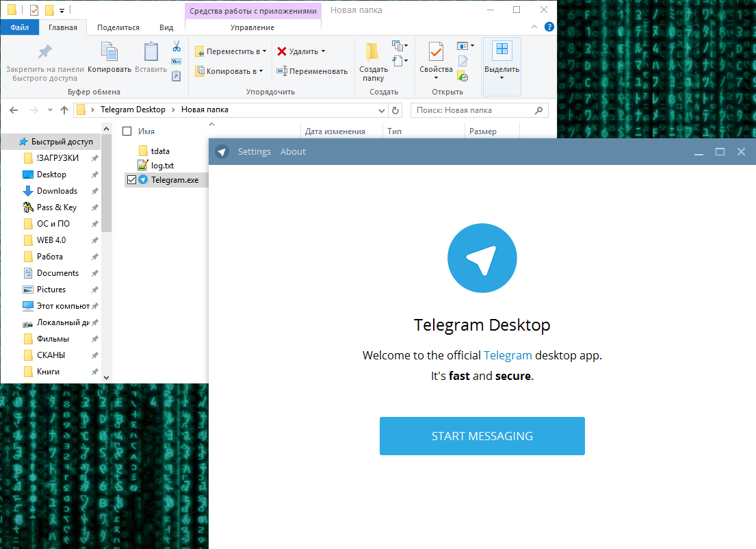Image resolution: width=756 pixels, height=549 pixels.
Task: Open Documents in the navigation pane
Action: [52, 273]
